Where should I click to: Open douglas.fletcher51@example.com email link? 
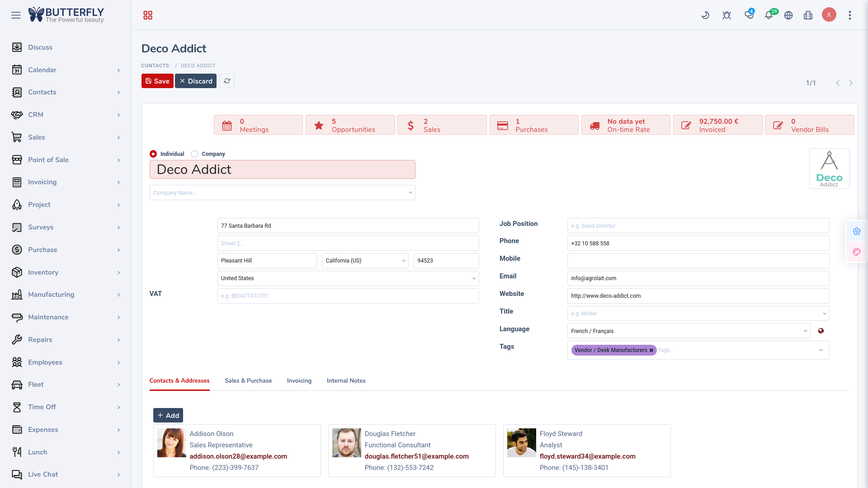(x=417, y=456)
